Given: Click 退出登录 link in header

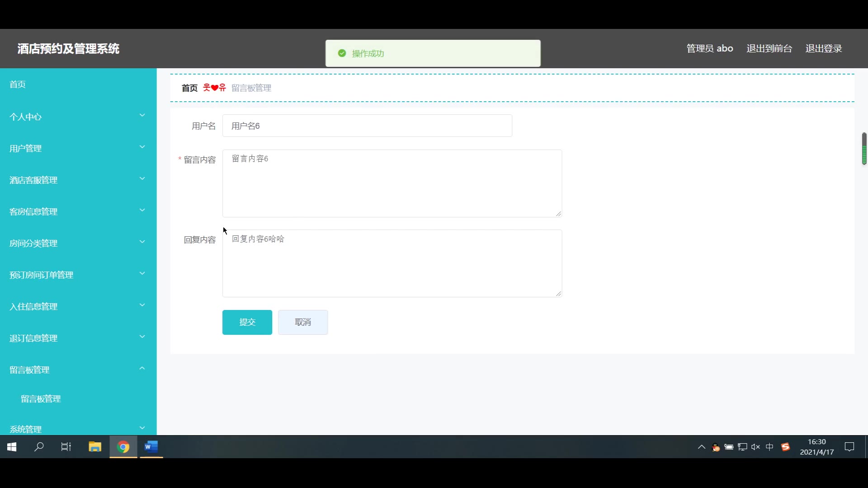Looking at the screenshot, I should click(823, 48).
